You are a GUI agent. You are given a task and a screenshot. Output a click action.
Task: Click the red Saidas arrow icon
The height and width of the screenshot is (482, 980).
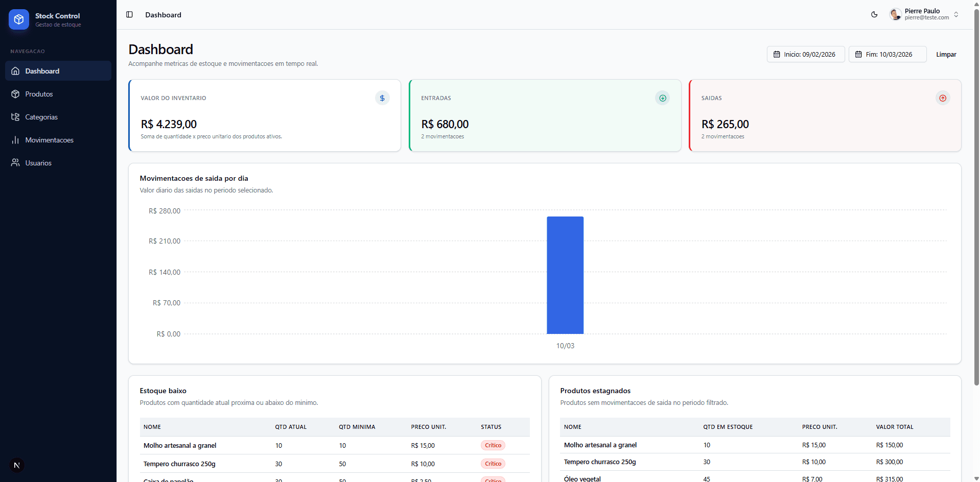coord(943,98)
